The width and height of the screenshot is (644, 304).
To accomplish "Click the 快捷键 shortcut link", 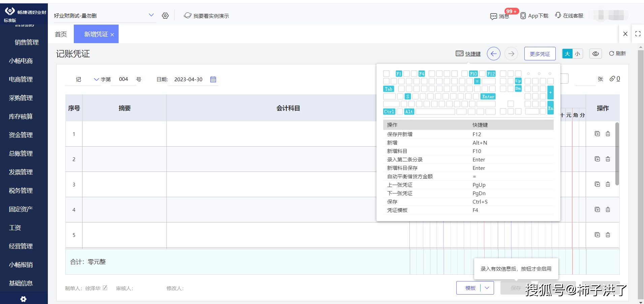I will 472,54.
